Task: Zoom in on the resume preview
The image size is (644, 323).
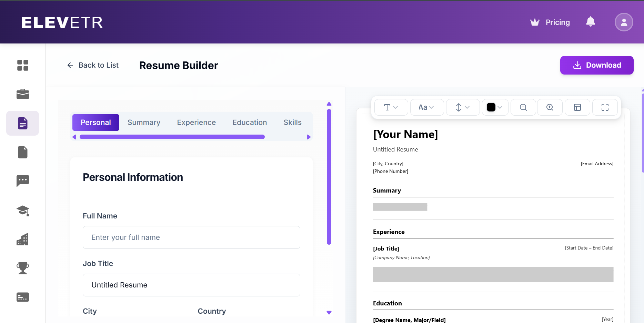Action: tap(550, 107)
